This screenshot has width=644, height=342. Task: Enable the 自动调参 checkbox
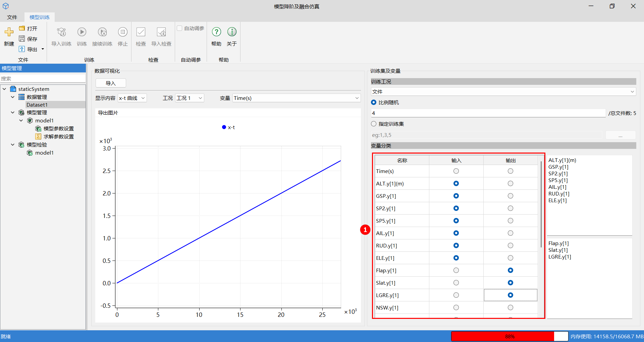coord(180,28)
